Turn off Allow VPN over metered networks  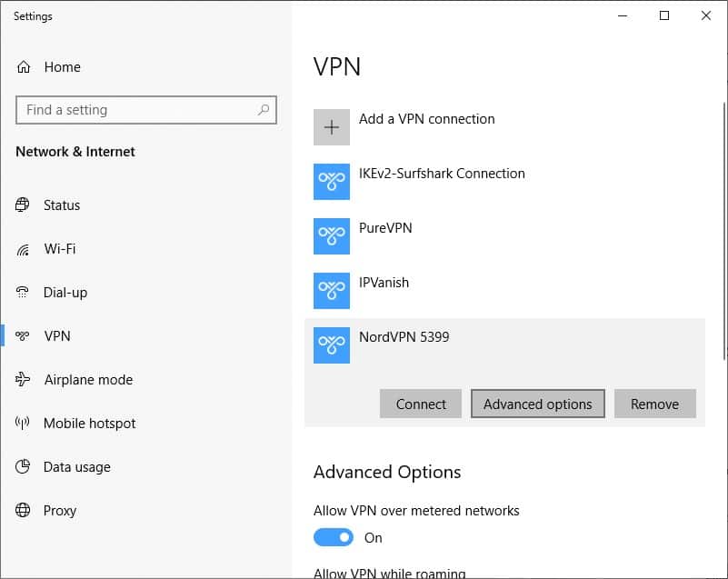click(x=334, y=538)
